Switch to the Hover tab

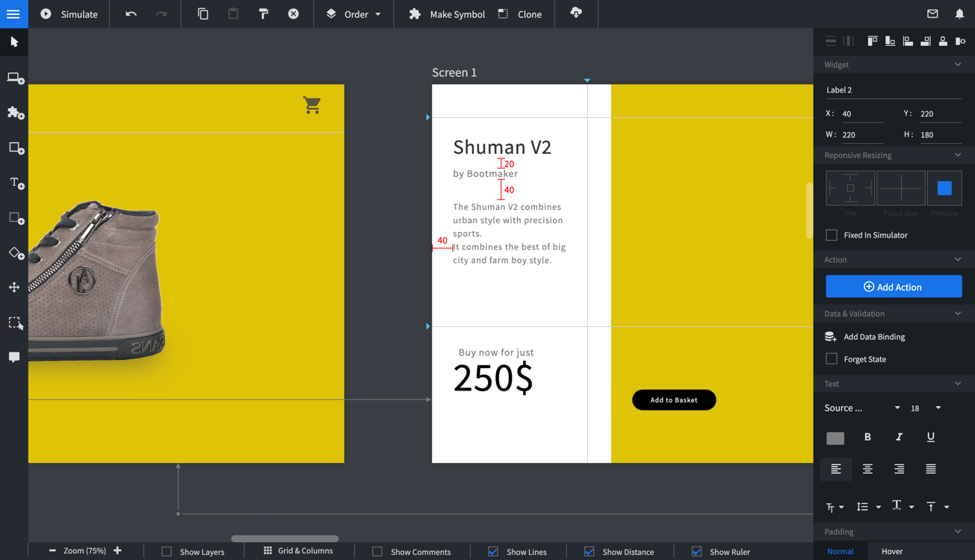891,551
